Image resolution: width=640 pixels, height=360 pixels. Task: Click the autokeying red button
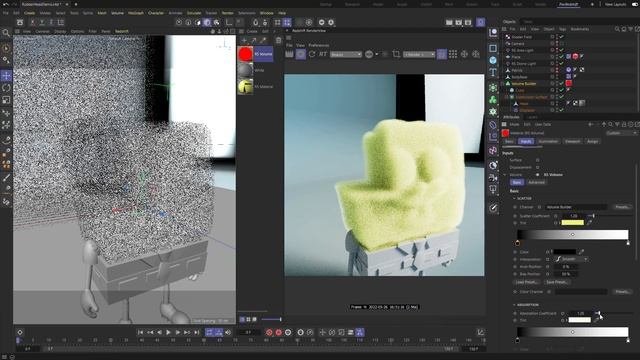(279, 332)
